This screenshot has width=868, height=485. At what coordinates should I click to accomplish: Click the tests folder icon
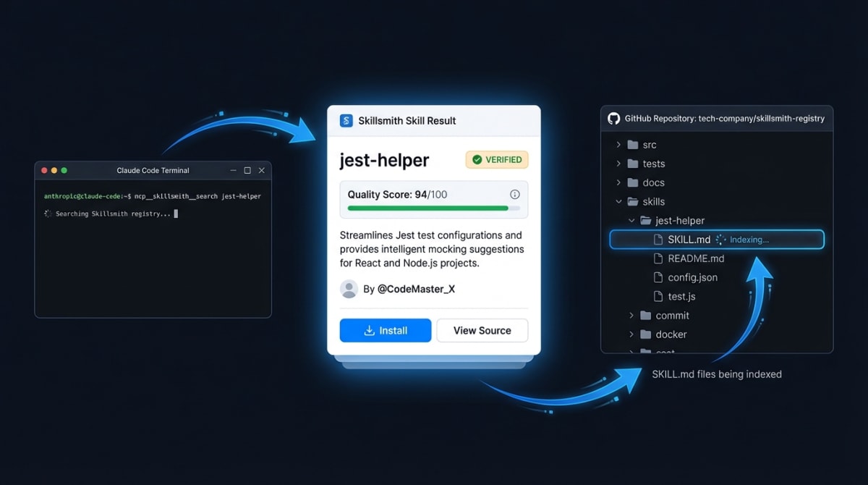pyautogui.click(x=633, y=164)
